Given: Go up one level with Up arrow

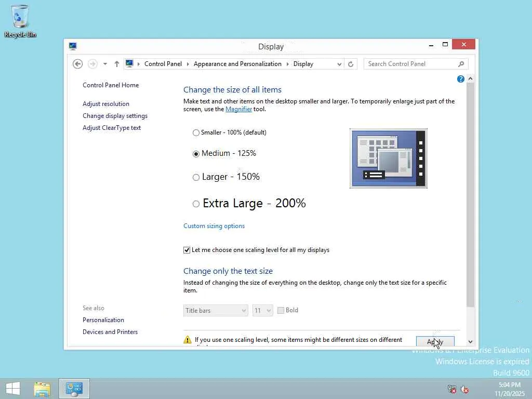Looking at the screenshot, I should pos(117,64).
